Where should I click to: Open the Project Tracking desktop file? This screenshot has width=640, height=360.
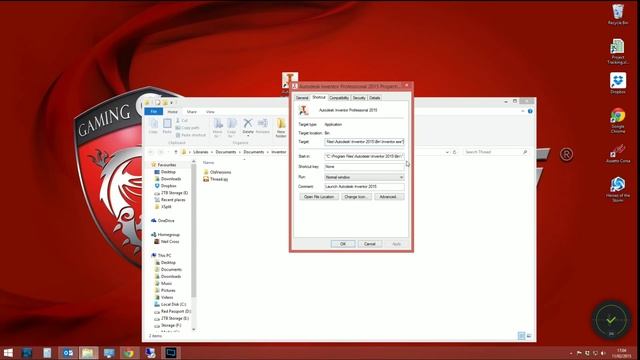click(x=618, y=51)
